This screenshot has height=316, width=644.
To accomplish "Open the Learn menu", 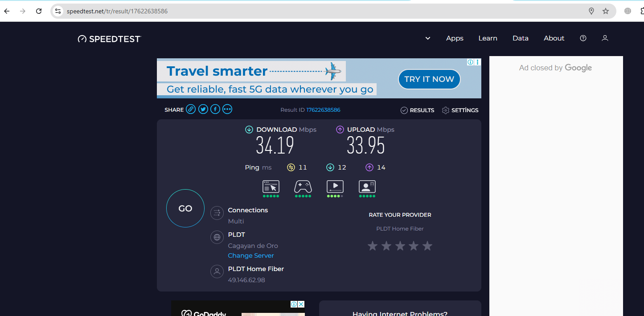I will point(488,38).
